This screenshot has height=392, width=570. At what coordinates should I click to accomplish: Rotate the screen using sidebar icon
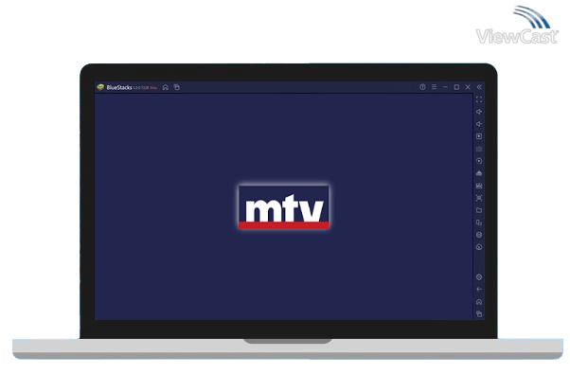click(x=479, y=223)
